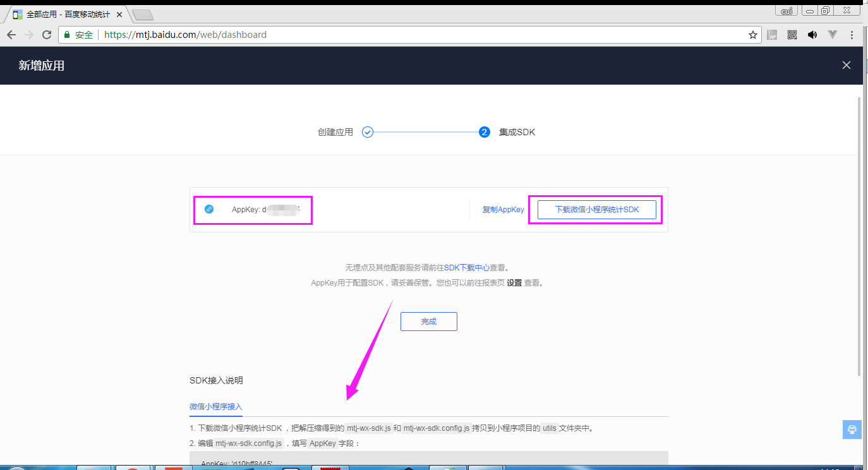The height and width of the screenshot is (470, 868).
Task: Click the mtj-wx-sdk.js filename in step 1
Action: [370, 428]
